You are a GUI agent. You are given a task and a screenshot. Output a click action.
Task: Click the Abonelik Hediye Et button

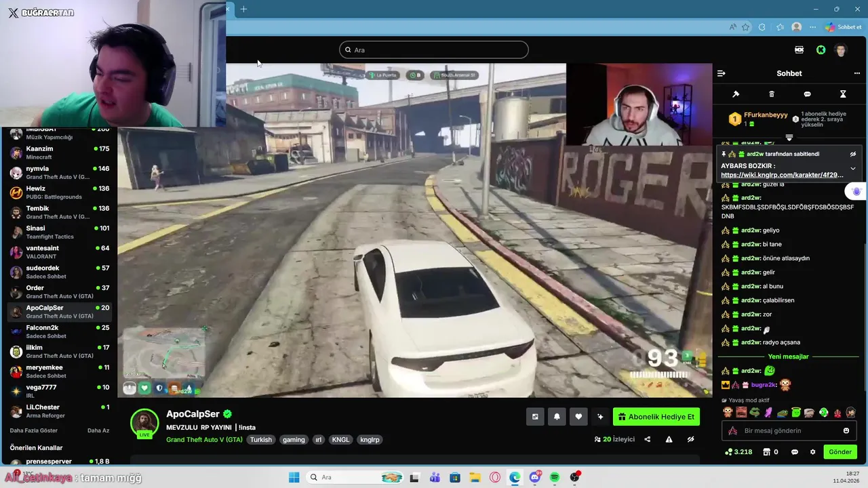(656, 417)
